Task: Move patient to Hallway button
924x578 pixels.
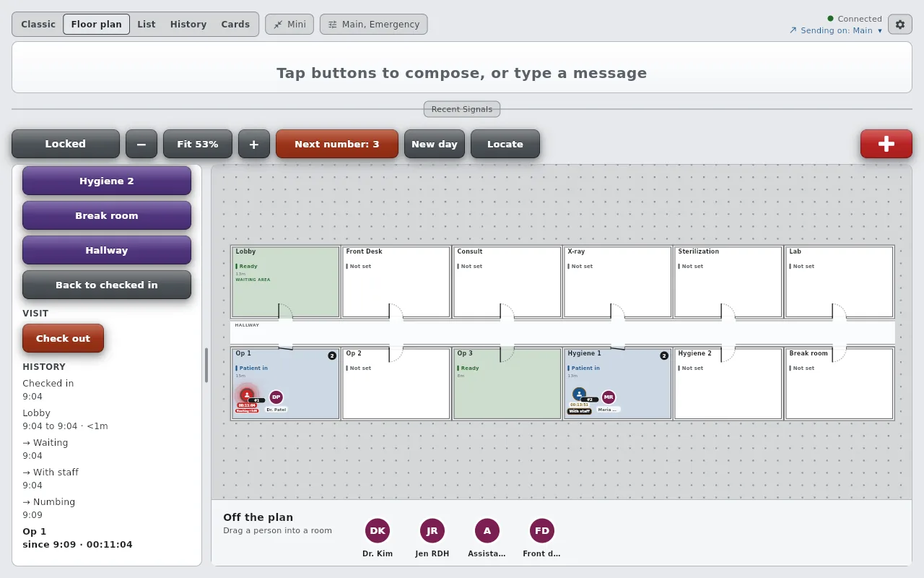Action: [107, 250]
